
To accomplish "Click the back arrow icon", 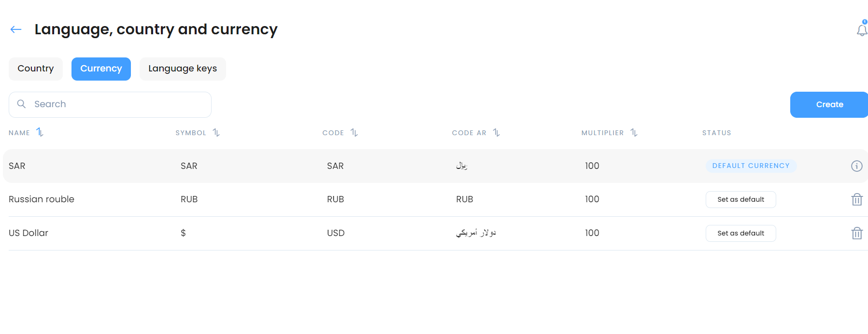I will click(x=16, y=29).
